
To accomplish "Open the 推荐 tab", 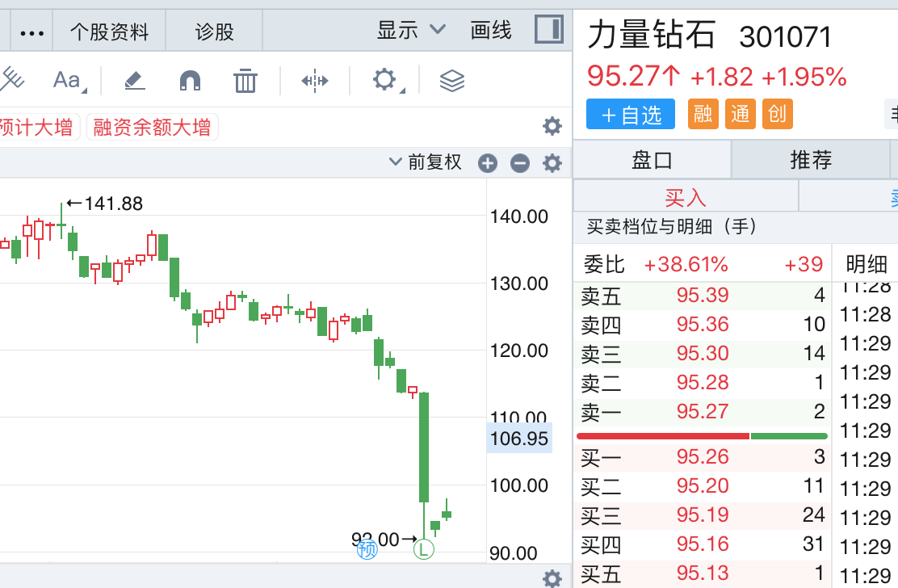I will [811, 160].
